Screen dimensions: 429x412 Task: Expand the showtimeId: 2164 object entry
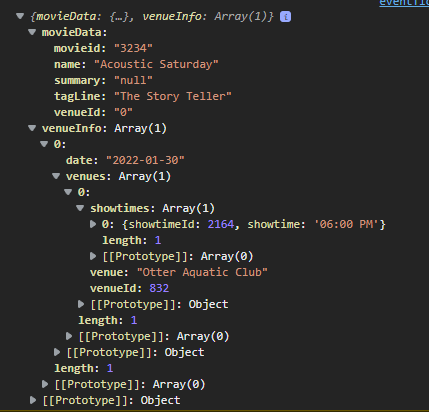click(x=93, y=224)
